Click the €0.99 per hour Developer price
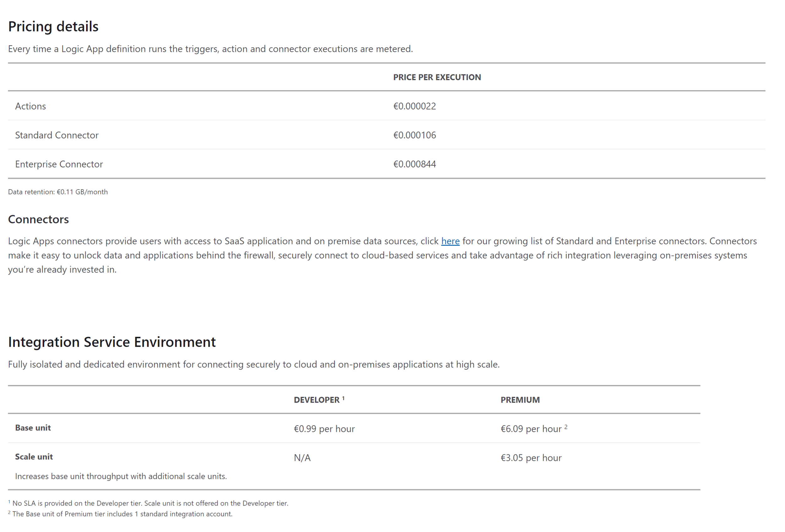This screenshot has height=532, width=785. pos(325,429)
